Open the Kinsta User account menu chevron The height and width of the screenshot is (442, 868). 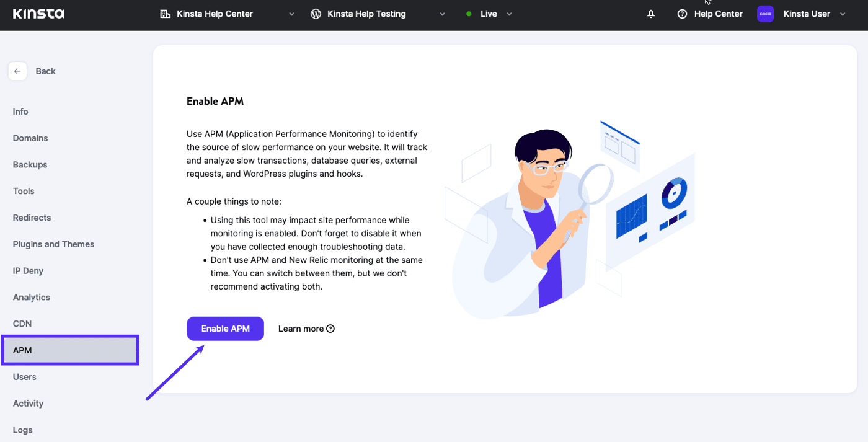[x=843, y=14]
